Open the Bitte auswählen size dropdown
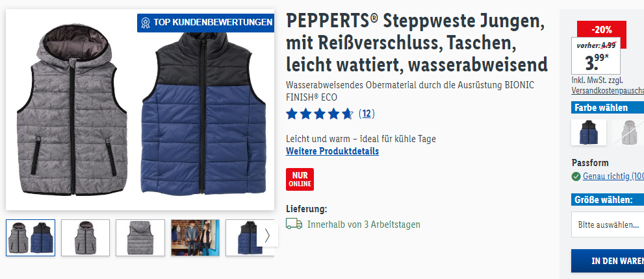The width and height of the screenshot is (644, 279). pos(608,224)
